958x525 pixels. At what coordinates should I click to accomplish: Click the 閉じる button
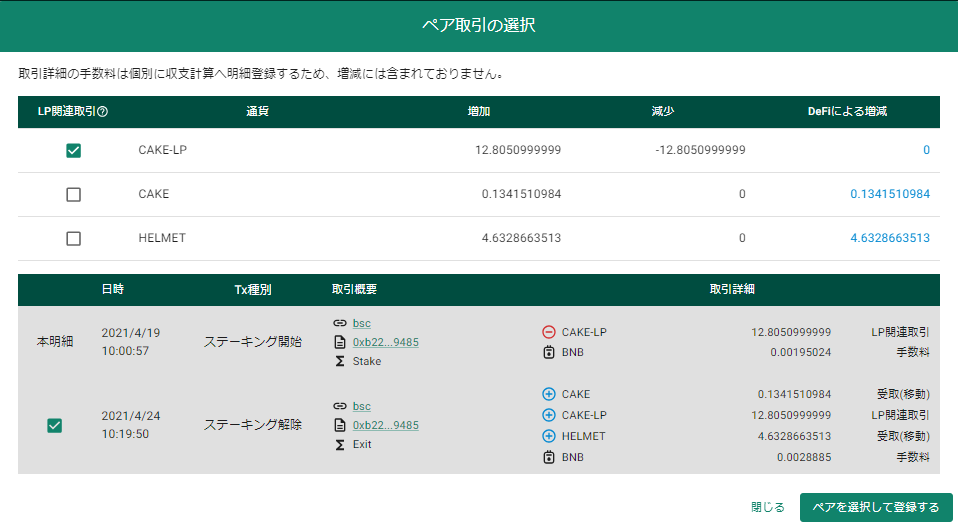(767, 507)
